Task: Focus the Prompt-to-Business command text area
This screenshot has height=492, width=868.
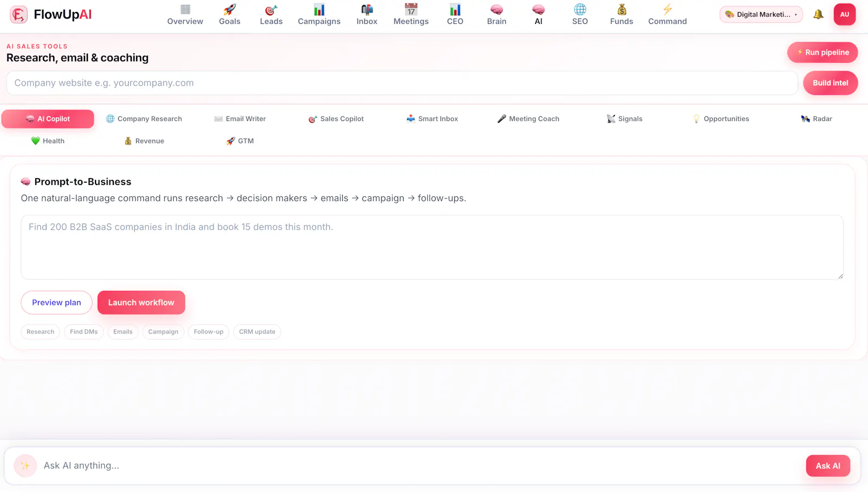Action: 432,247
